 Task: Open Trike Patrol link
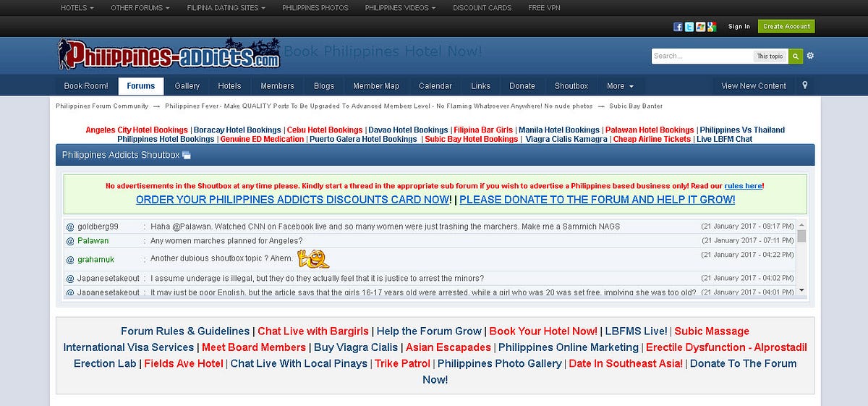402,363
